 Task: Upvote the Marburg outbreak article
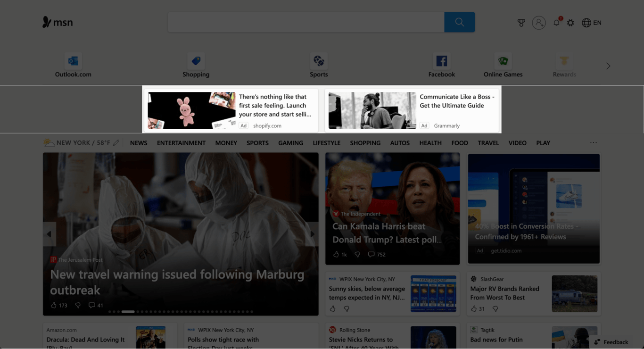pyautogui.click(x=53, y=305)
